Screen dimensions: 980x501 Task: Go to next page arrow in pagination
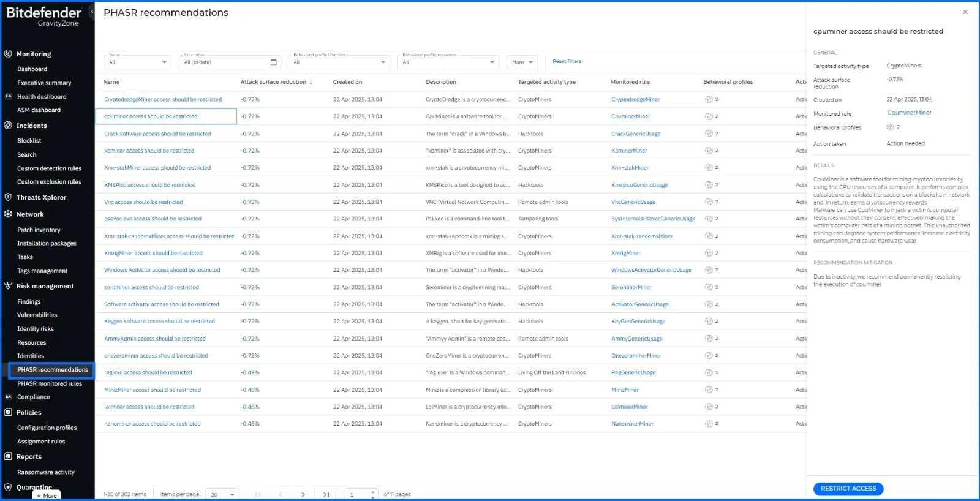303,494
